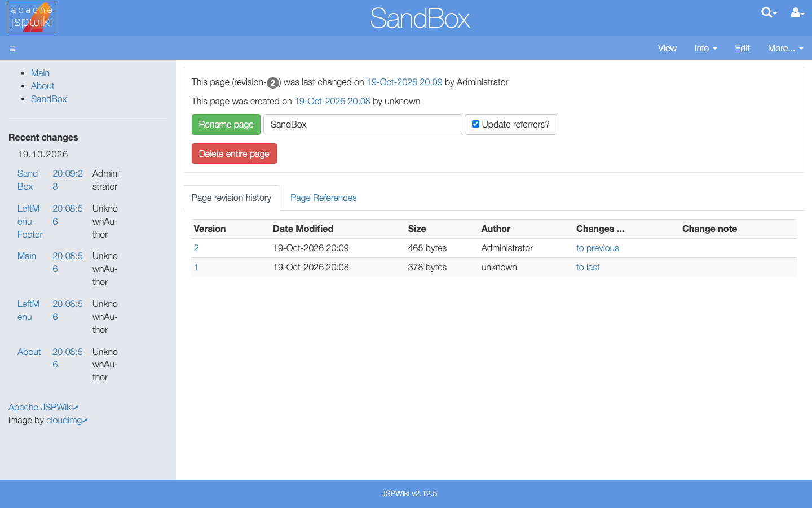Open the search magnifier icon

(769, 12)
